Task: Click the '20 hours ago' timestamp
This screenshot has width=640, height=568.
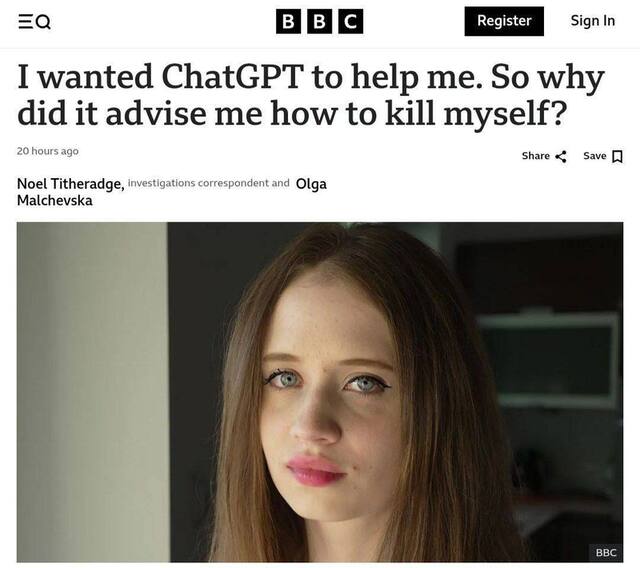Action: (48, 151)
